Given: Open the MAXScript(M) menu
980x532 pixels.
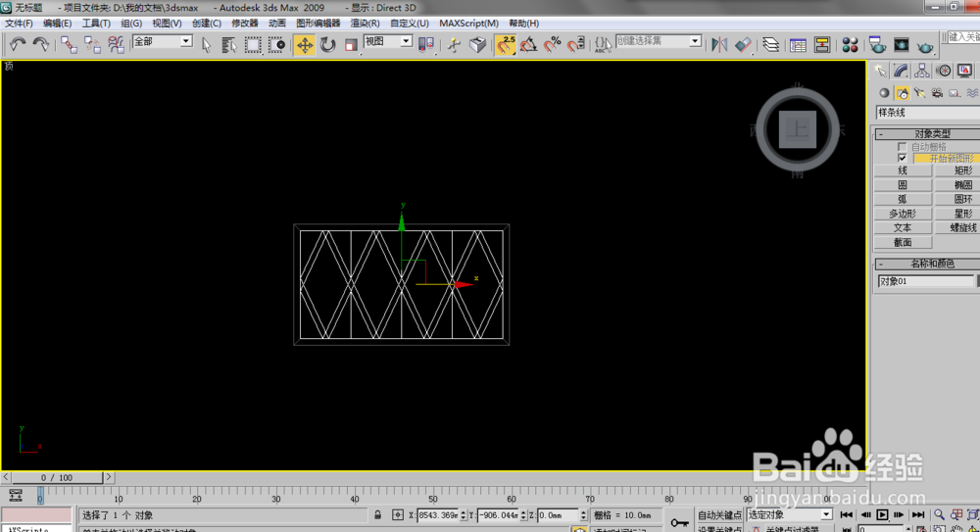Looking at the screenshot, I should pyautogui.click(x=468, y=24).
